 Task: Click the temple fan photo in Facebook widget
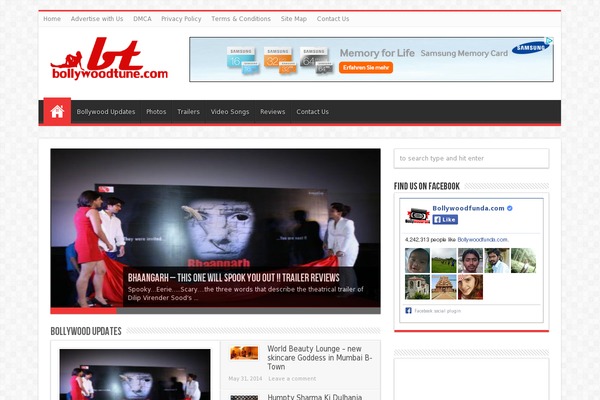pos(444,287)
